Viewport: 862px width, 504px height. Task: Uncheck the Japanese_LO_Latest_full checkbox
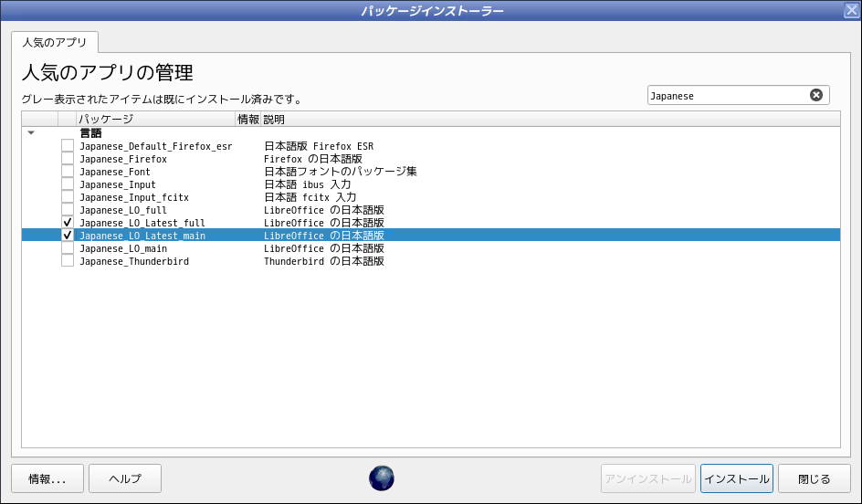[x=67, y=223]
